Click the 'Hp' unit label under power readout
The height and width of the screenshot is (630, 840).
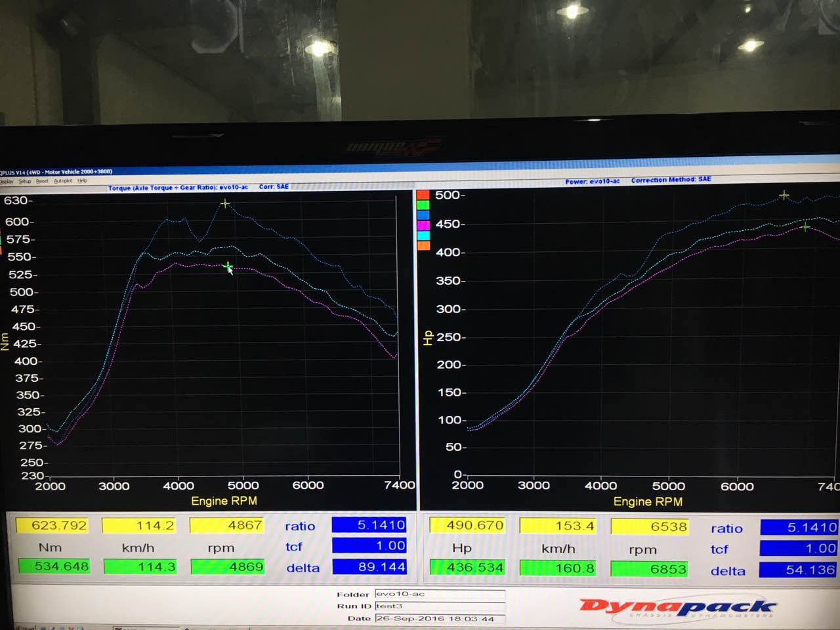[462, 548]
